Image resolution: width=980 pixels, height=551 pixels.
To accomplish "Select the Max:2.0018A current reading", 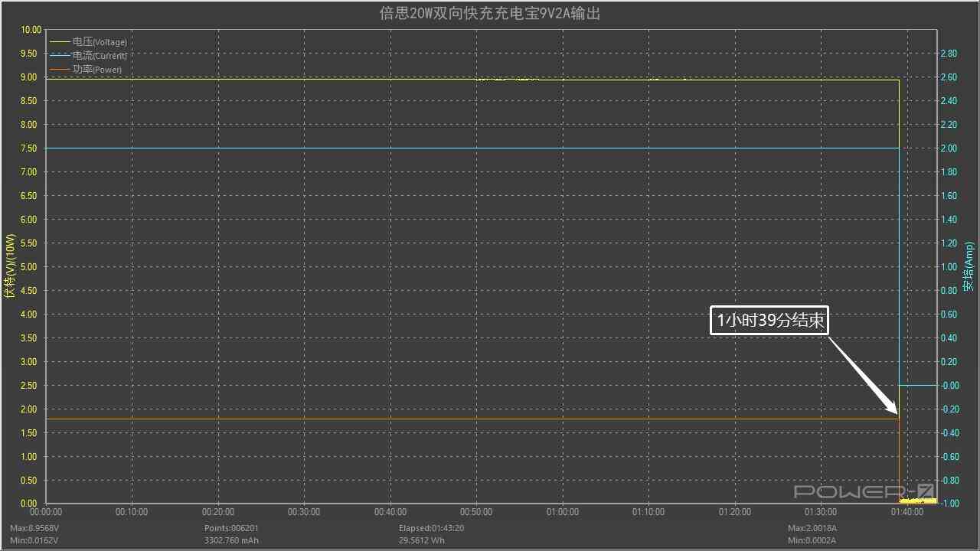I will click(812, 527).
